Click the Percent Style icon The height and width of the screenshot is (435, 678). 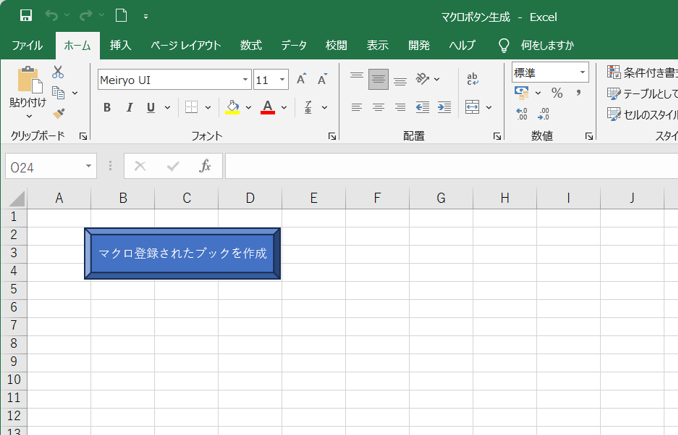(557, 93)
